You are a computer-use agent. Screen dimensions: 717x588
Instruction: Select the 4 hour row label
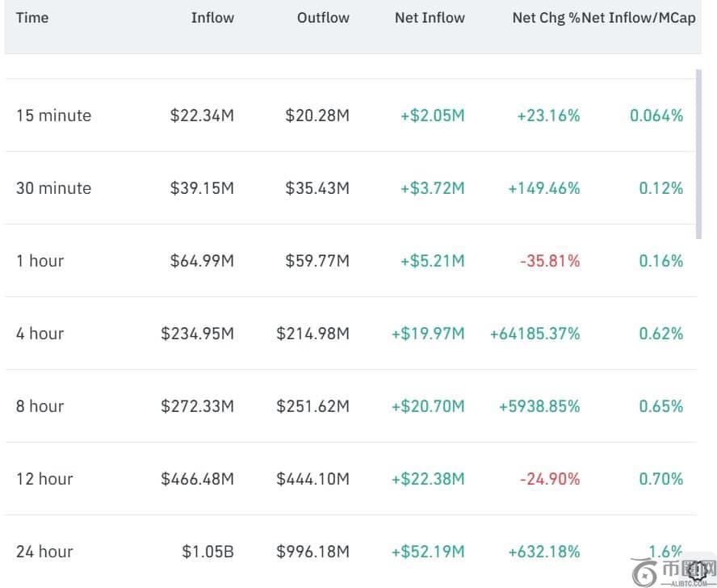pyautogui.click(x=40, y=334)
